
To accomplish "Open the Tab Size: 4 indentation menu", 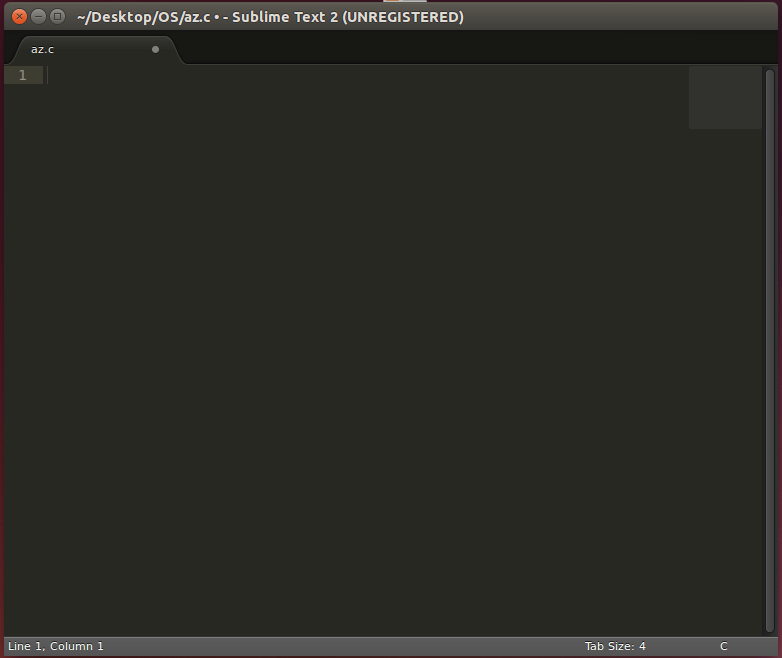I will [615, 646].
